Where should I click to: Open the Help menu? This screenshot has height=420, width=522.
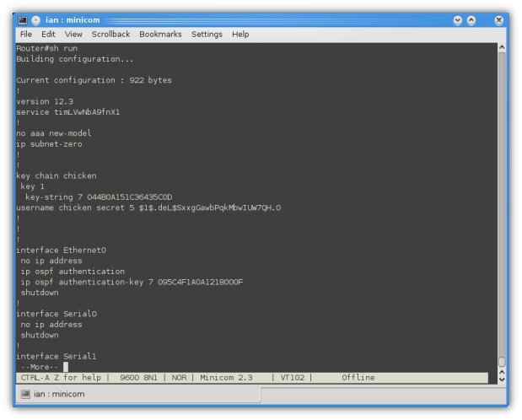240,35
